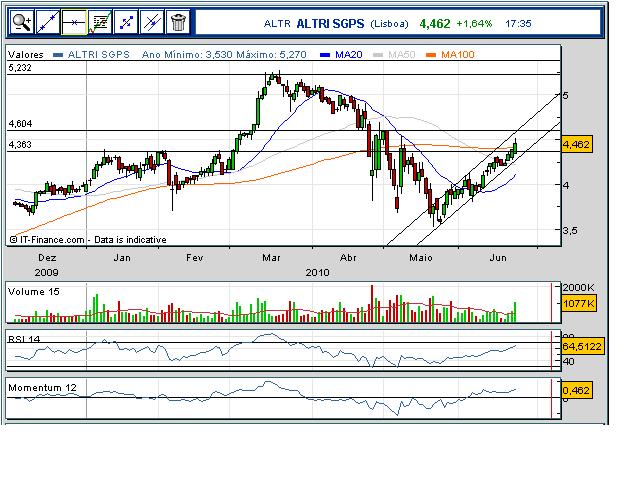
Task: Click the 2010 year axis label
Action: (x=318, y=273)
